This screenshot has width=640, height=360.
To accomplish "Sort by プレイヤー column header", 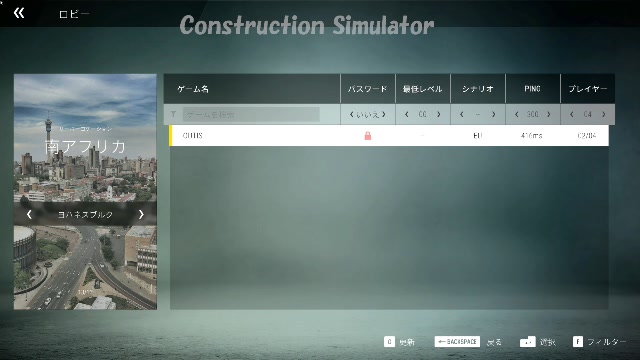I will pos(588,89).
